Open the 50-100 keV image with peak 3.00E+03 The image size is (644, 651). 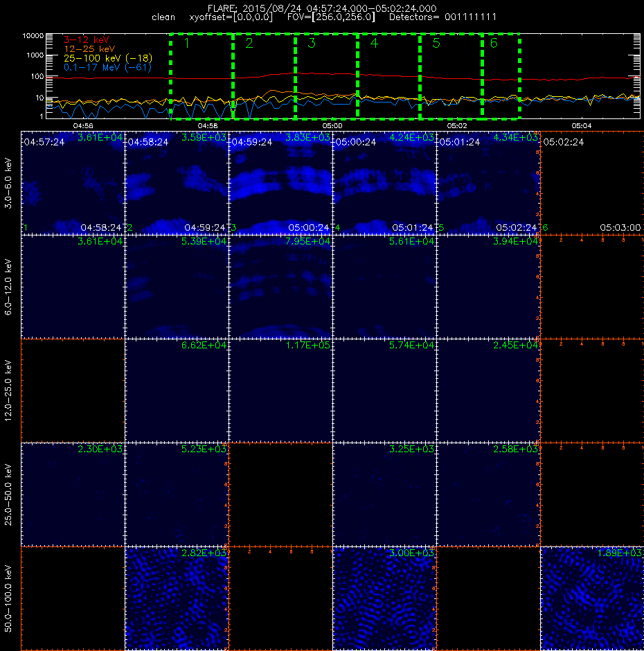click(x=384, y=598)
